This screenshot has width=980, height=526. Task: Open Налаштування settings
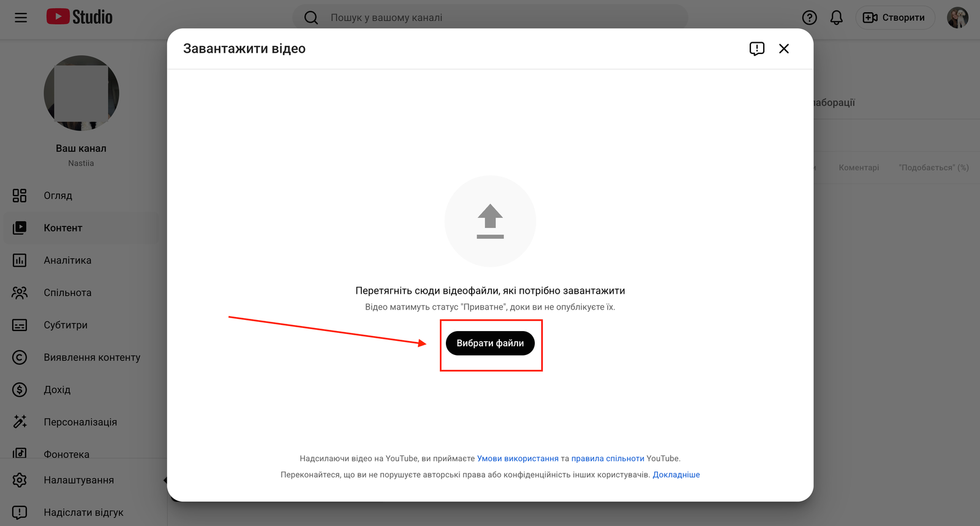tap(81, 480)
